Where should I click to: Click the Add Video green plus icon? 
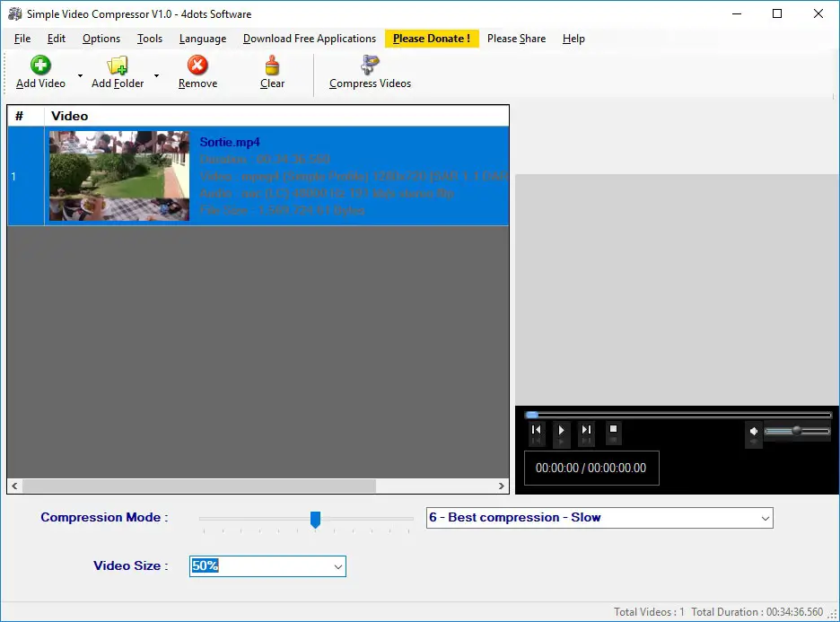tap(40, 66)
